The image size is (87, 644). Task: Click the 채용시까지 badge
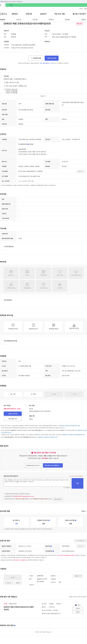click(x=79, y=24)
